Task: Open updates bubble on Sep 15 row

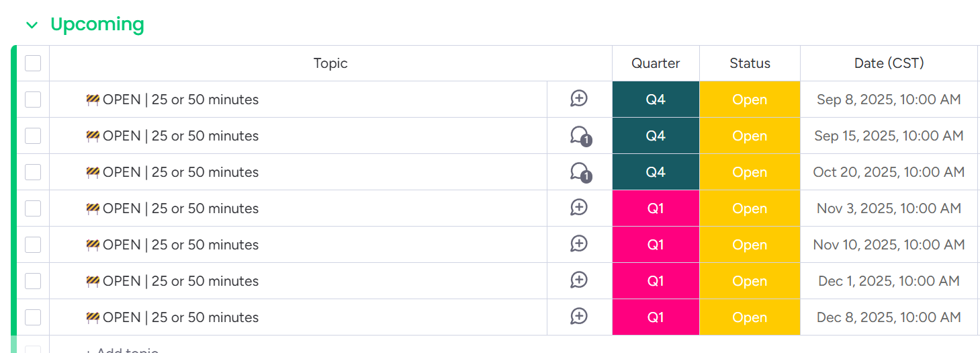Action: 579,136
